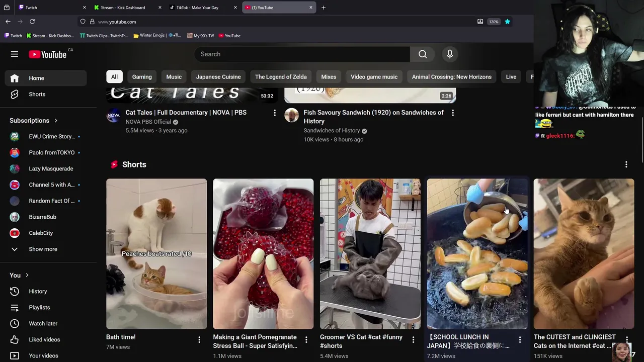
Task: Open Shorts from the sidebar
Action: [x=46, y=94]
